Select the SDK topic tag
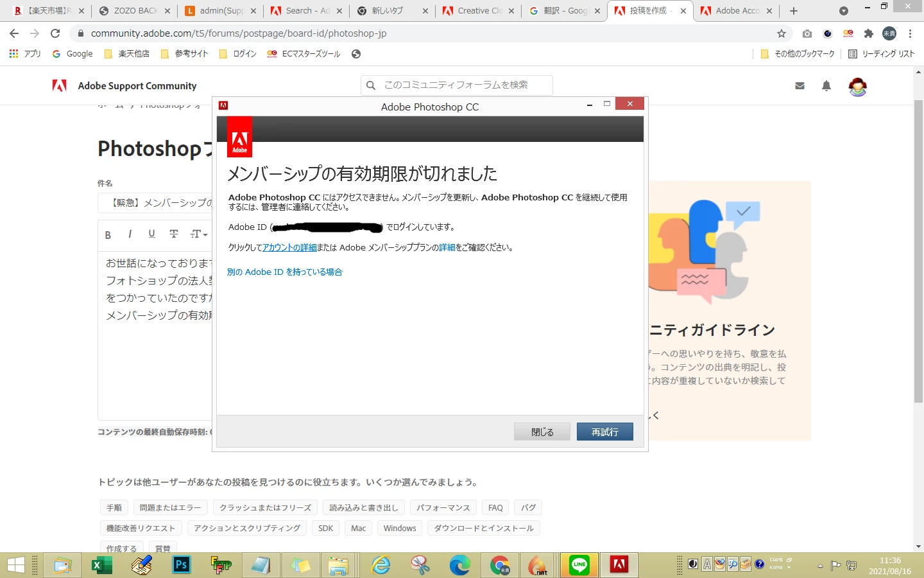Image resolution: width=924 pixels, height=578 pixels. pyautogui.click(x=326, y=529)
